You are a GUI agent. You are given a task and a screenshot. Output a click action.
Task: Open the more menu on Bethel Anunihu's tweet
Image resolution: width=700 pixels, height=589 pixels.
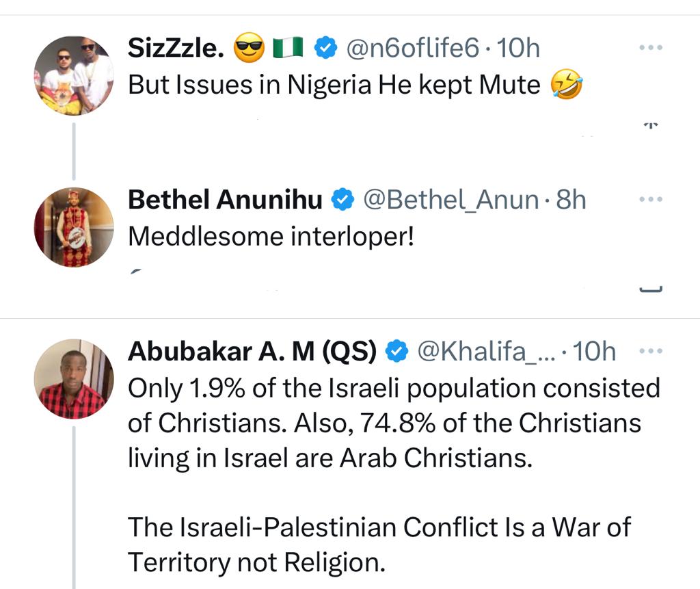(650, 198)
